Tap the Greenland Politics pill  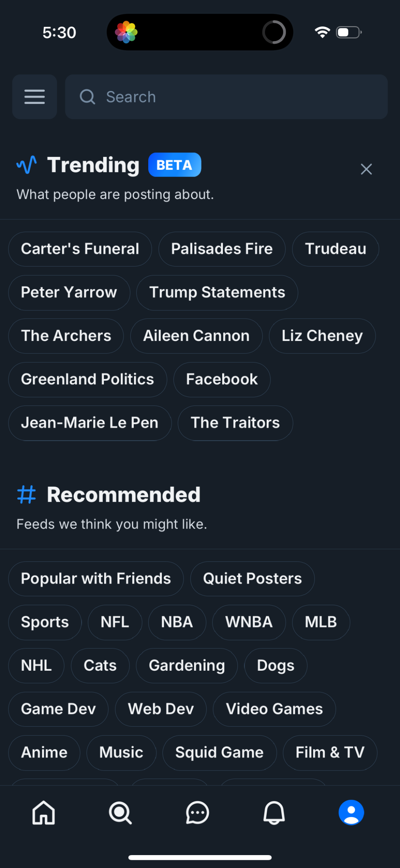pyautogui.click(x=88, y=379)
